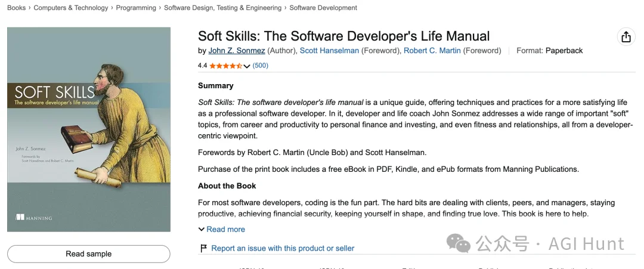Expand the description with Read more
The width and height of the screenshot is (644, 269).
[x=225, y=229]
